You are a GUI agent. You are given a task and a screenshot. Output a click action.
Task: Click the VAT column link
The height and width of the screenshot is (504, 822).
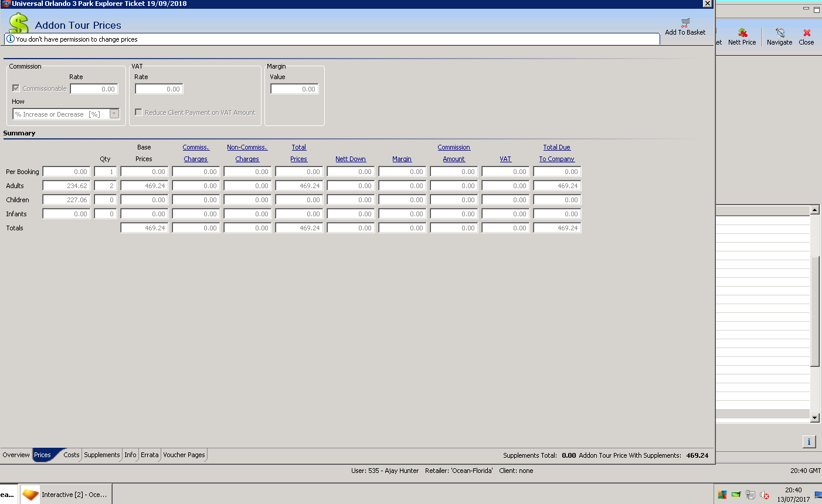(505, 159)
